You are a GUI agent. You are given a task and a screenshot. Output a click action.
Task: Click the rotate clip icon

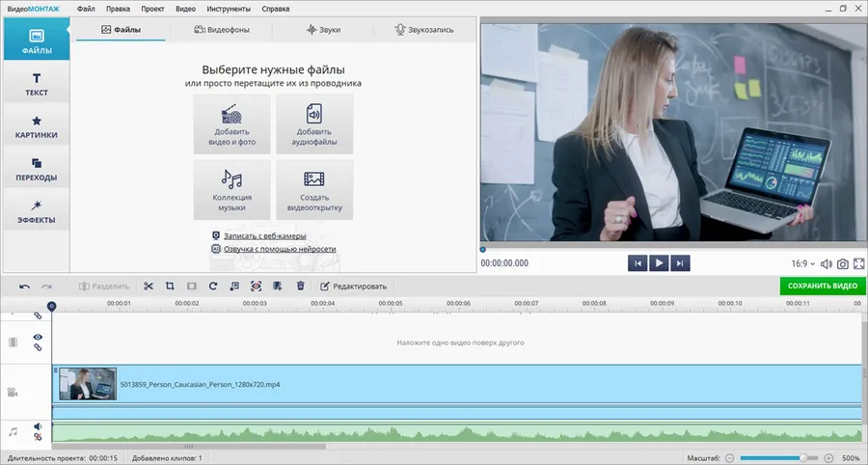[x=213, y=287]
